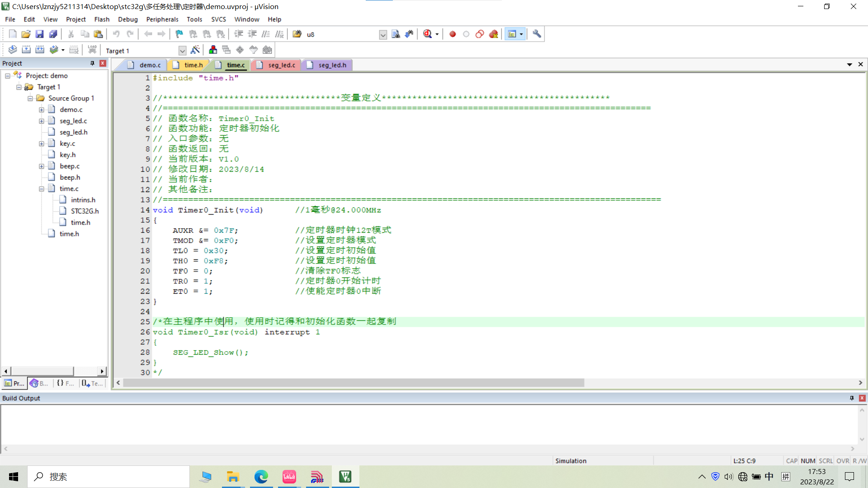Open debug session dropdown arrow
The height and width of the screenshot is (488, 868).
click(x=437, y=34)
